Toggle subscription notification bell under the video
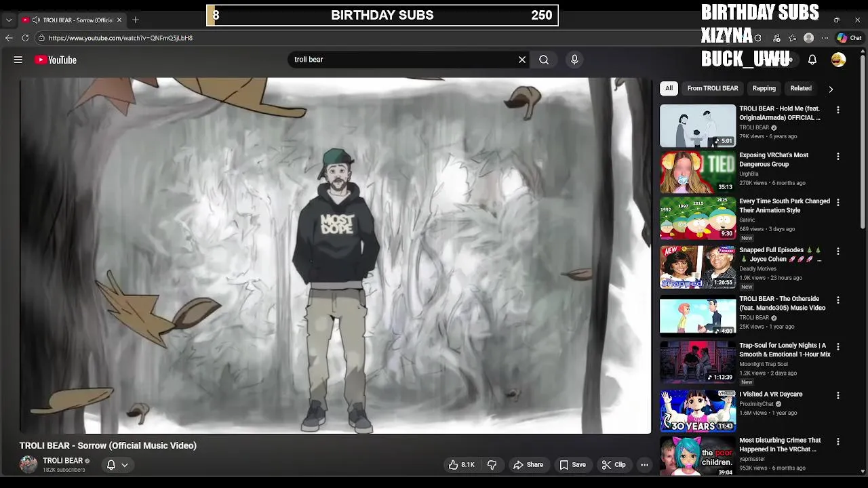The width and height of the screenshot is (868, 488). (x=111, y=465)
